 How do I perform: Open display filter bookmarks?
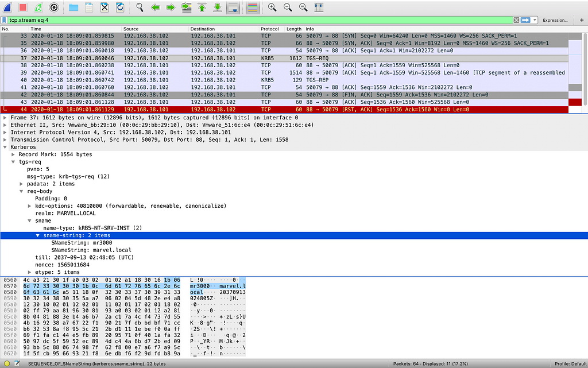pos(4,20)
